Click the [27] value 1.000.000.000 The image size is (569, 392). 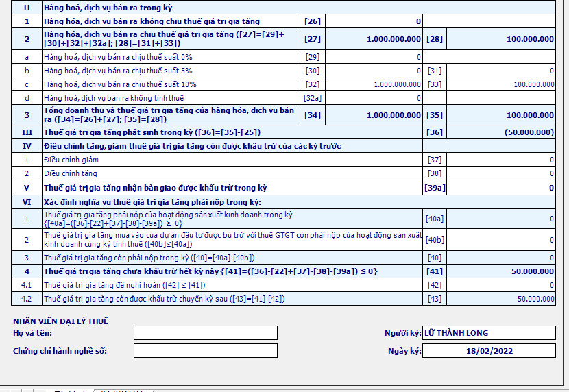coord(374,39)
